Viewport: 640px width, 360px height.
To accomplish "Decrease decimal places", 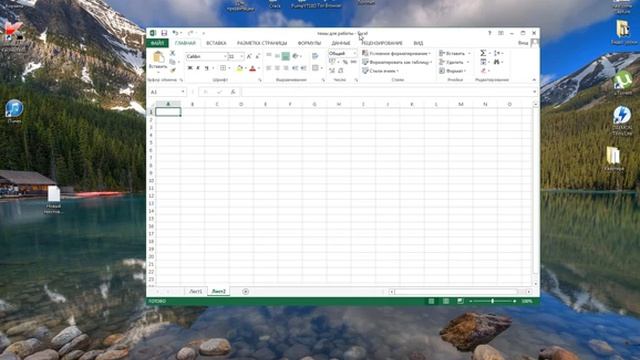I will [x=341, y=71].
